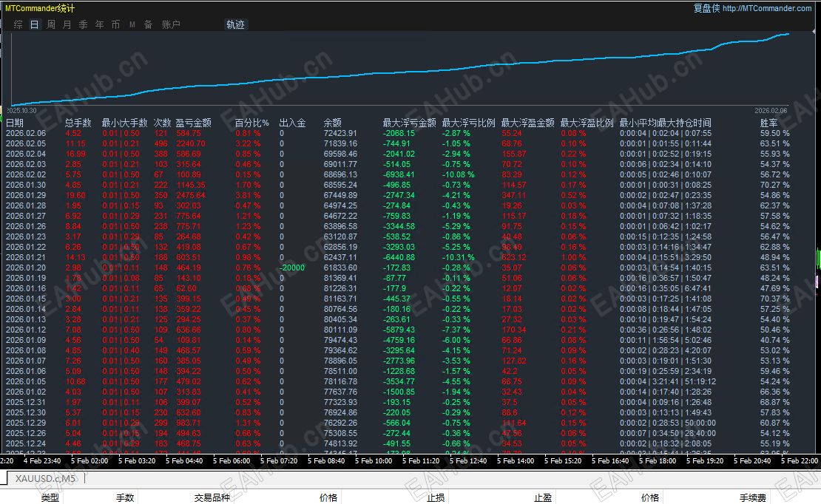The height and width of the screenshot is (504, 821).
Task: Select the M tab
Action: tap(132, 24)
